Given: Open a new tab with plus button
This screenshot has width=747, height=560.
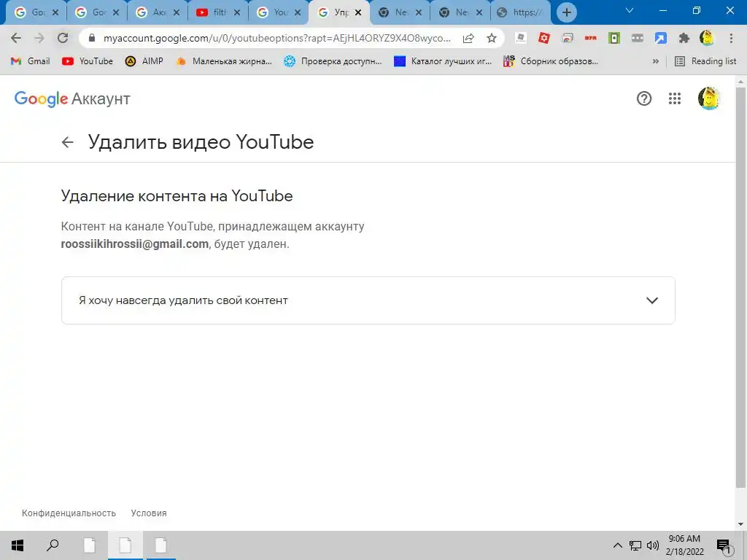Looking at the screenshot, I should (566, 12).
